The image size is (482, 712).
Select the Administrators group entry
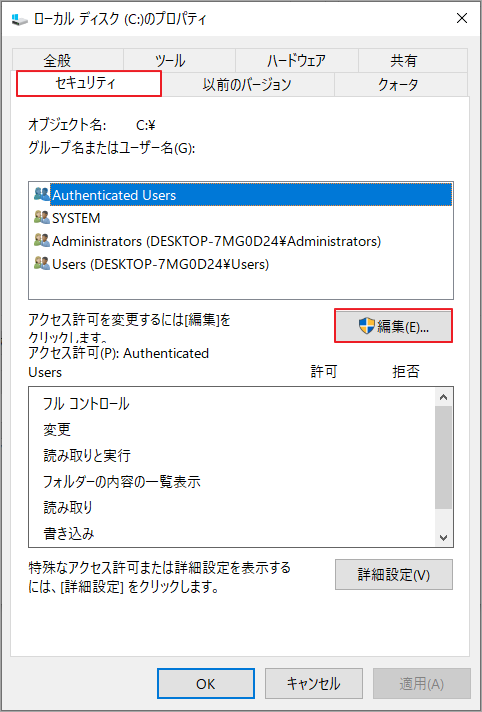click(x=241, y=241)
